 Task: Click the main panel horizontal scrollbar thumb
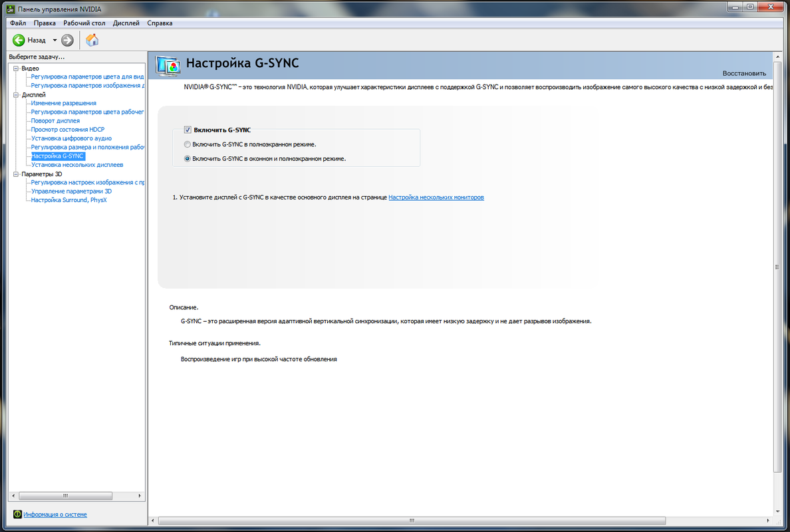click(412, 521)
